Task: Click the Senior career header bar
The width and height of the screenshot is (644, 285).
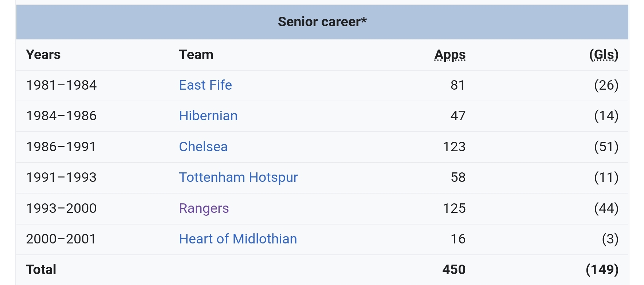Action: (322, 22)
